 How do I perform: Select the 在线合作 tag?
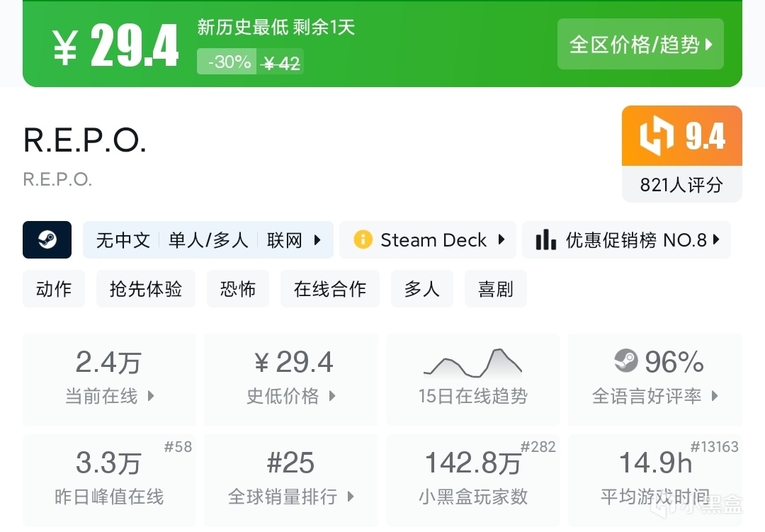tap(330, 289)
